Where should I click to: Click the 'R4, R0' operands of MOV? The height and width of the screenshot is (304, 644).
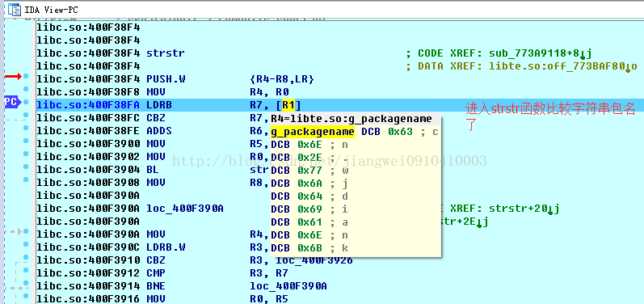[269, 92]
